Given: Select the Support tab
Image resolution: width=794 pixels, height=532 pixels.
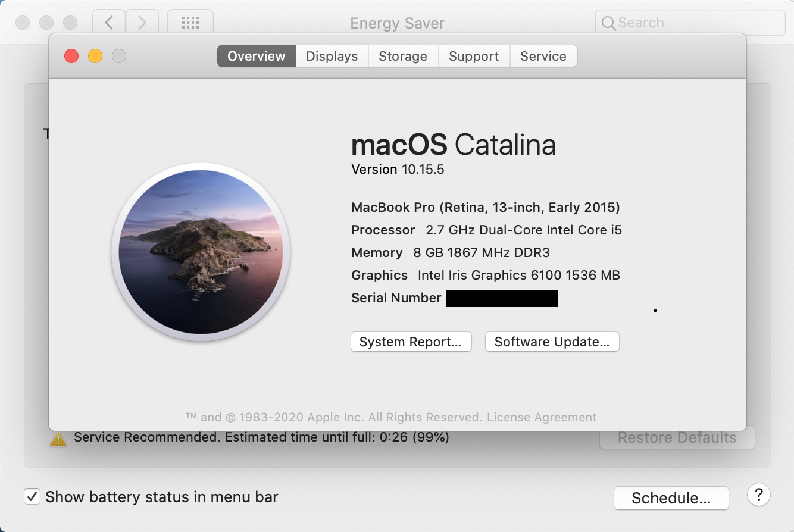Looking at the screenshot, I should coord(474,56).
